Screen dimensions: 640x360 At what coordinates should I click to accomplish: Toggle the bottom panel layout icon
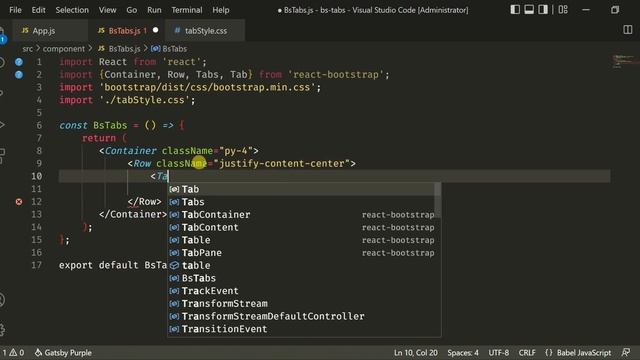[529, 10]
